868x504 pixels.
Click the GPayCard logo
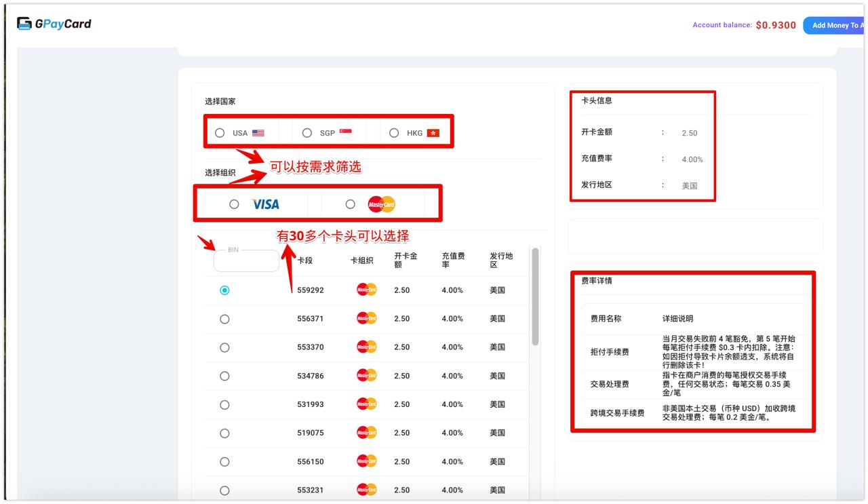click(x=54, y=24)
